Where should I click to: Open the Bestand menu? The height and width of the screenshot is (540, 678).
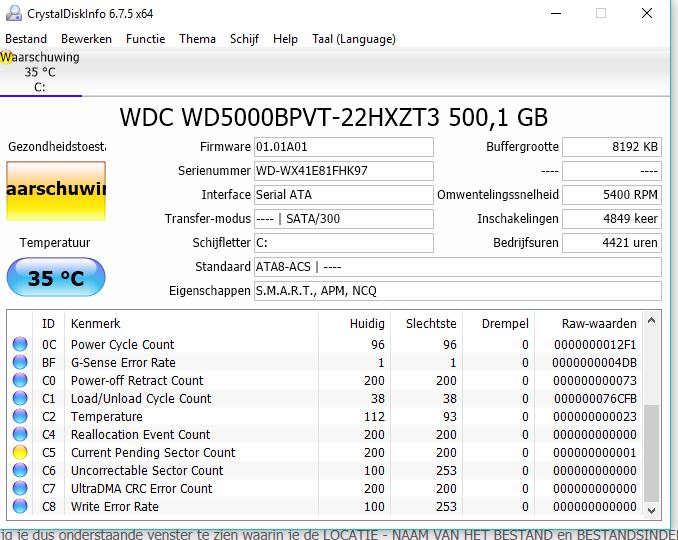point(26,39)
